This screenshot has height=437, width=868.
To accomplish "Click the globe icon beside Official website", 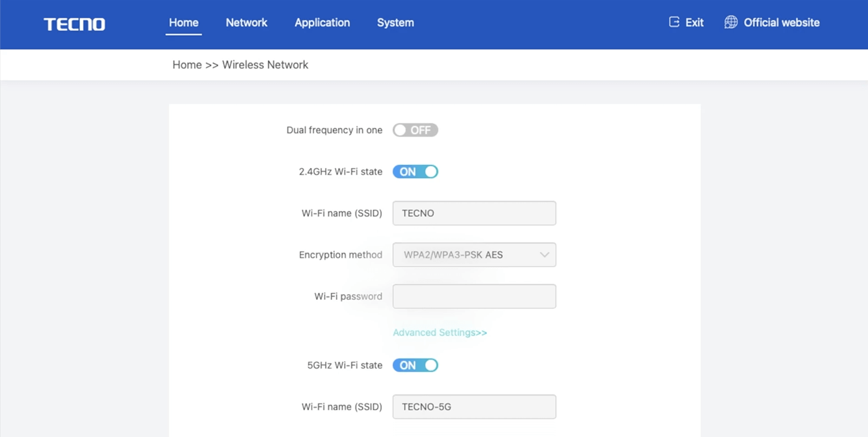I will [731, 22].
